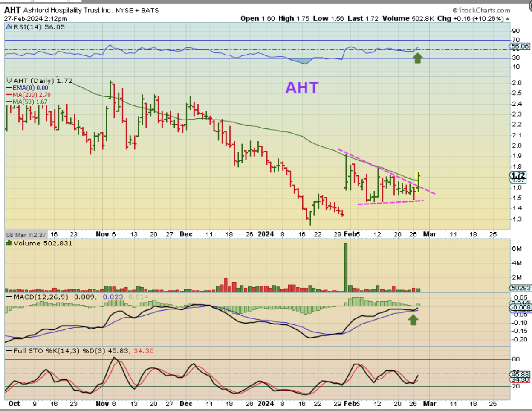Image resolution: width=532 pixels, height=411 pixels.
Task: Click the Mar label on price panel date axis
Action: click(430, 234)
